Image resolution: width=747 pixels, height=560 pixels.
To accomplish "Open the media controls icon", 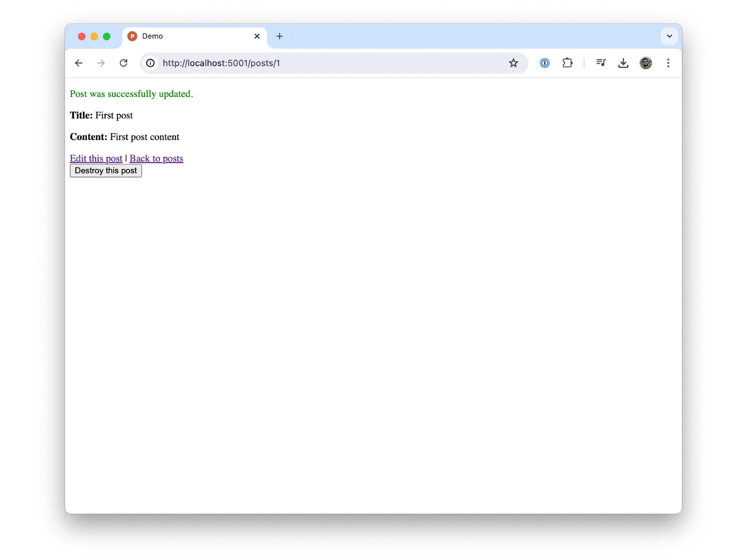I will [x=601, y=63].
